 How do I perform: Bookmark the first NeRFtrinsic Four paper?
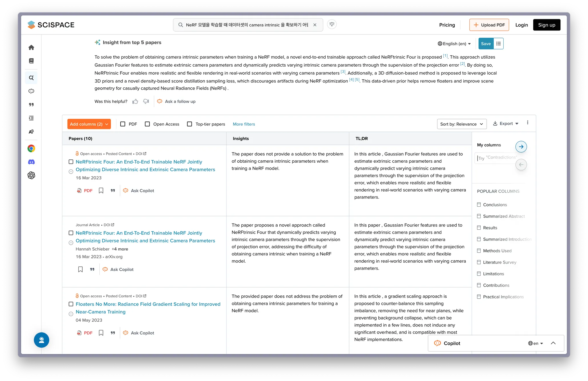point(101,190)
